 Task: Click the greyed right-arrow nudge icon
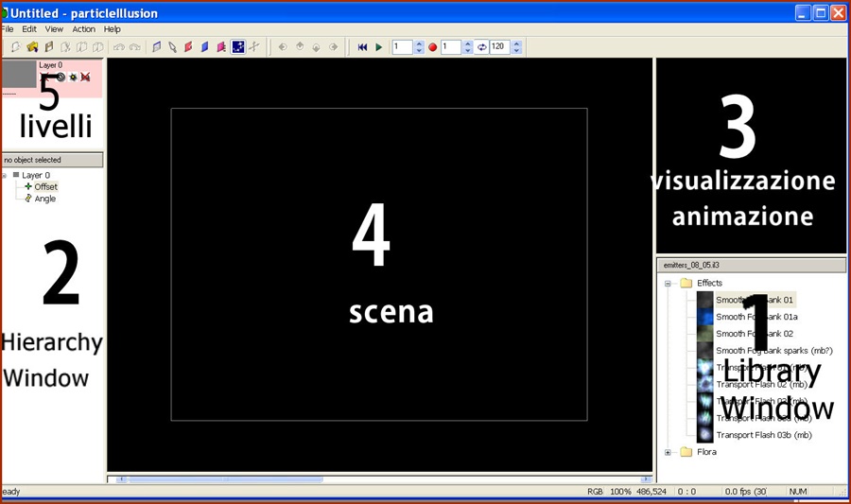[x=334, y=47]
